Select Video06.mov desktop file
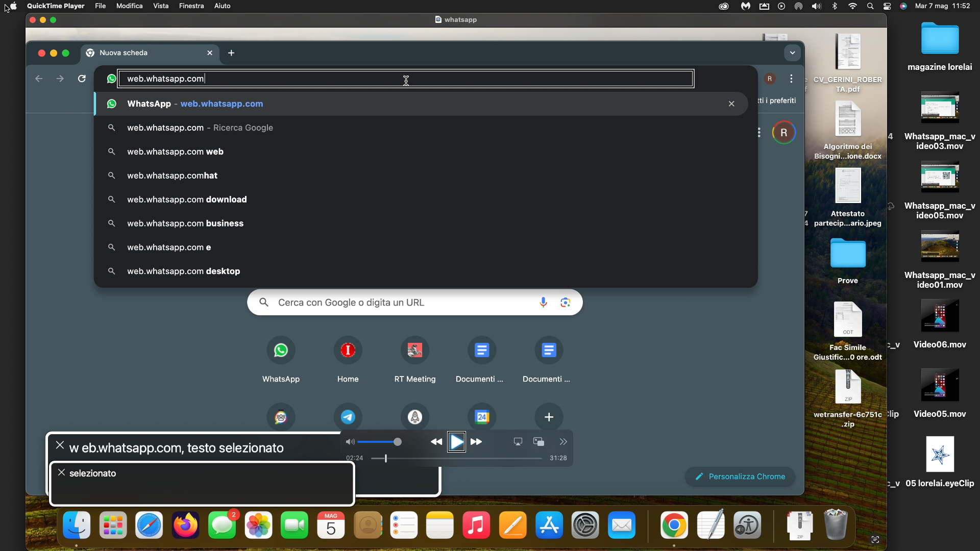Image resolution: width=980 pixels, height=551 pixels. 940,324
